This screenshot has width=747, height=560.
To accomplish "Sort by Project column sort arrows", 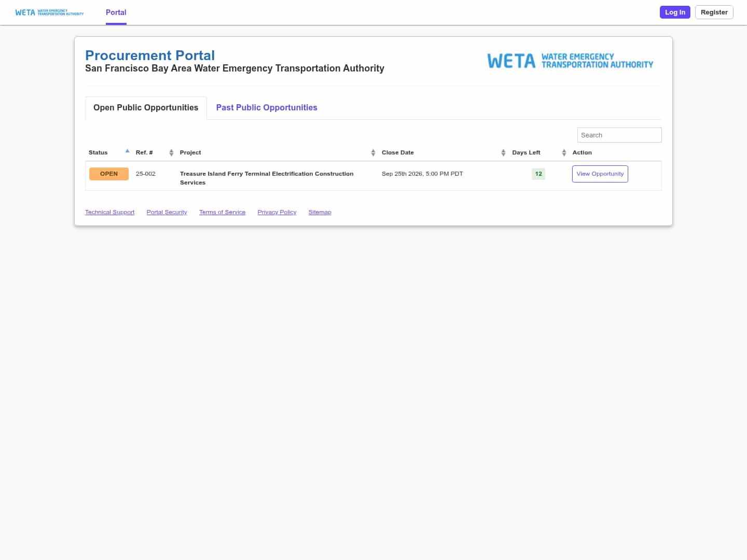I will click(x=373, y=152).
